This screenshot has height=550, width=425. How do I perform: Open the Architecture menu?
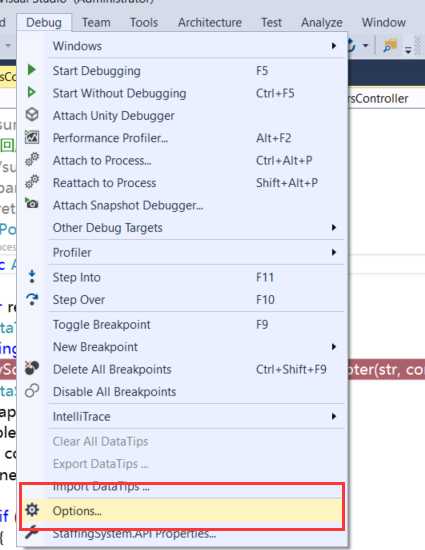pos(210,23)
